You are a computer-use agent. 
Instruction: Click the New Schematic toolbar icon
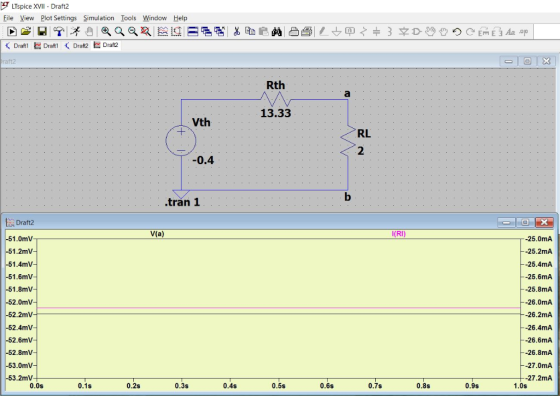coord(12,32)
